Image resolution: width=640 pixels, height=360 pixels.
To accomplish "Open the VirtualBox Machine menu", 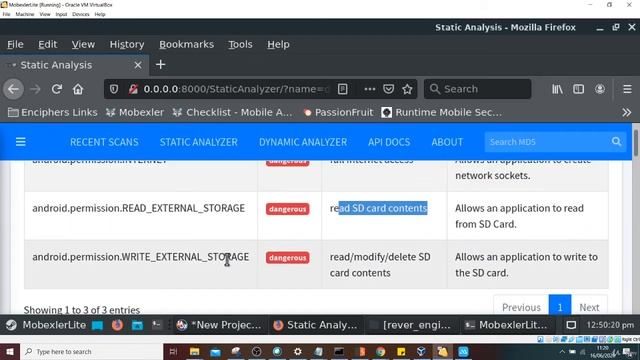I will click(25, 14).
